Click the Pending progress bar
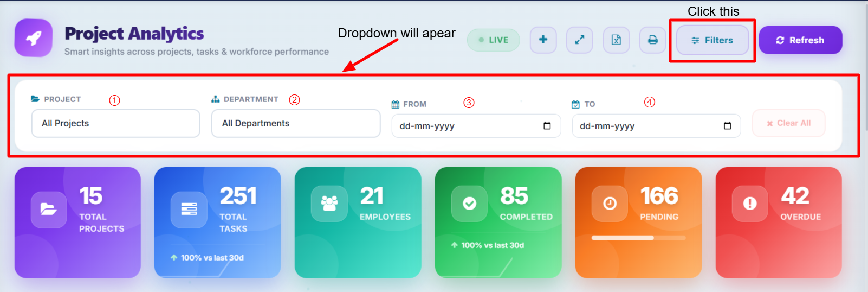 (x=638, y=238)
